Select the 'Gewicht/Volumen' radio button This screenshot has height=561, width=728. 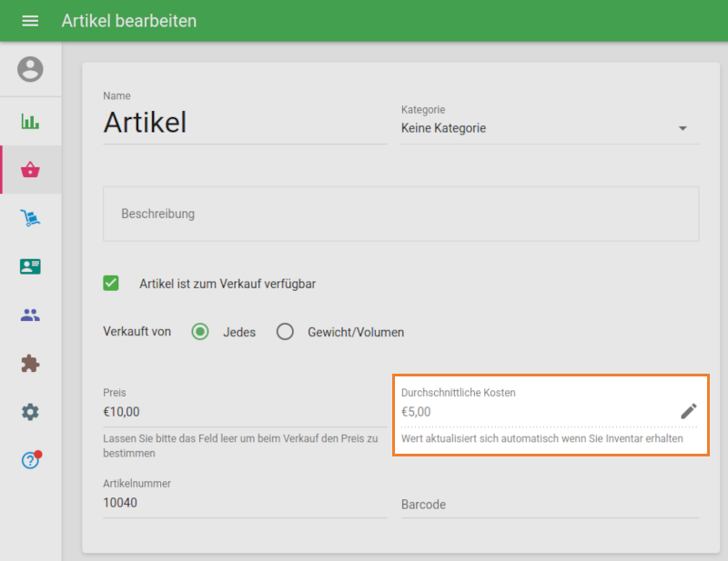285,332
